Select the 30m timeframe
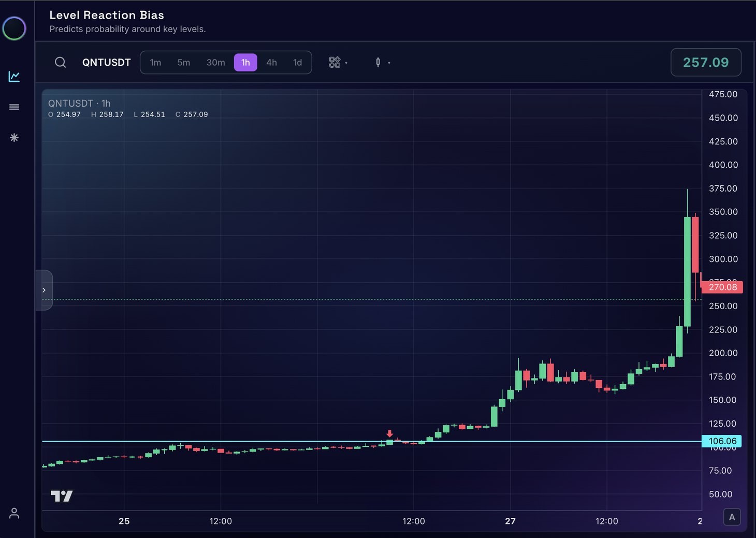 pyautogui.click(x=215, y=63)
